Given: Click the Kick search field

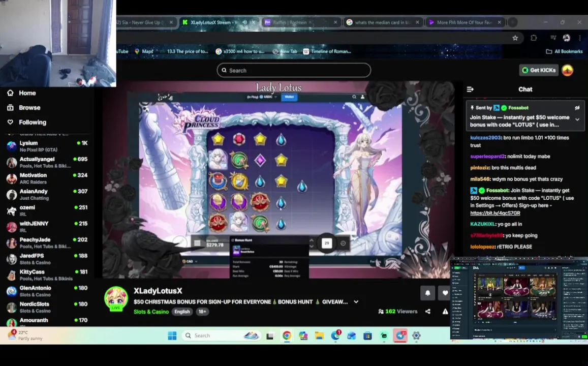Looking at the screenshot, I should 294,70.
